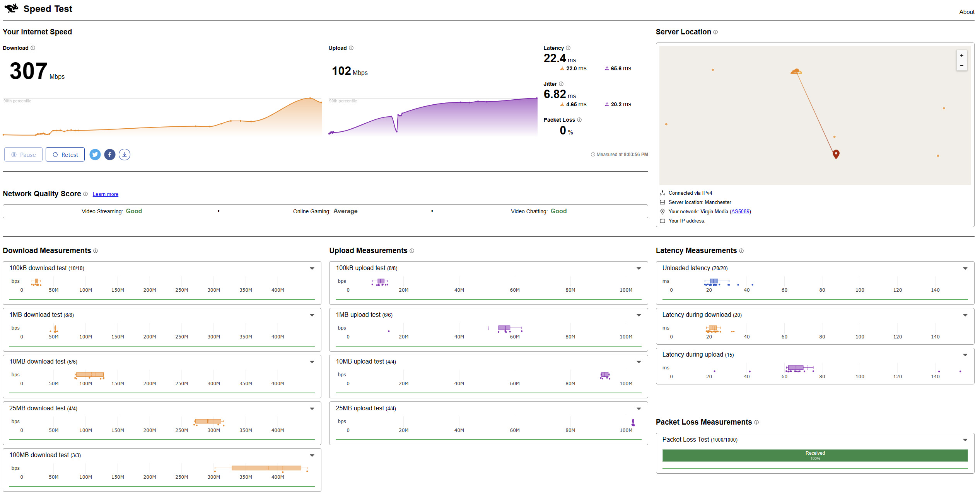Click the server icon beside Server location
This screenshot has height=493, width=980.
click(662, 202)
